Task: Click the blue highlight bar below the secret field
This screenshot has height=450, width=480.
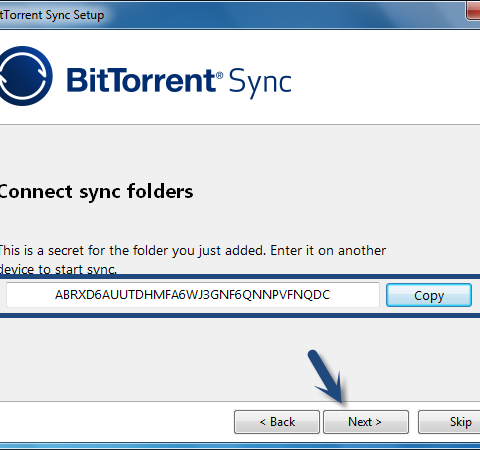Action: pyautogui.click(x=240, y=315)
